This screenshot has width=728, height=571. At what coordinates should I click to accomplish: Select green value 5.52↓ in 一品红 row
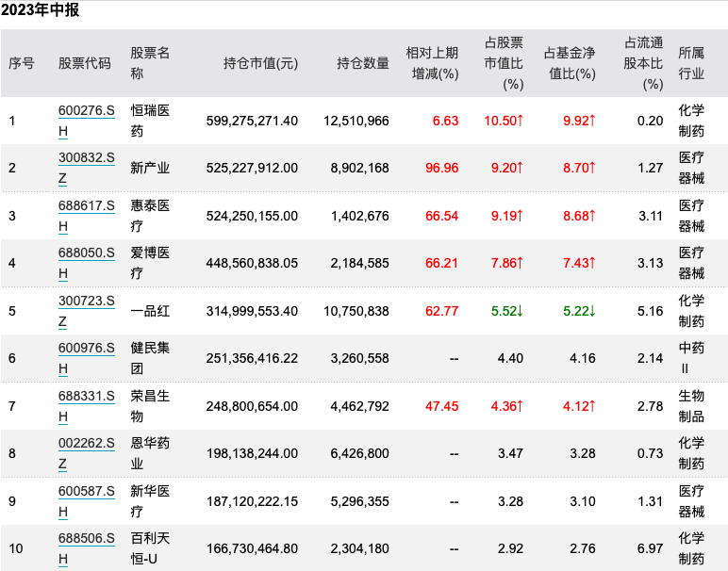[507, 311]
